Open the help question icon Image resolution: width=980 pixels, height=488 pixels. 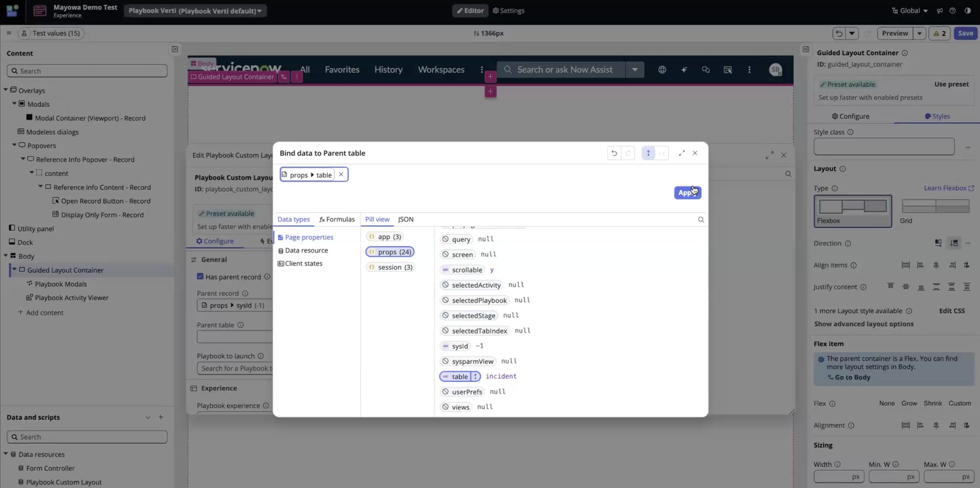coord(952,10)
